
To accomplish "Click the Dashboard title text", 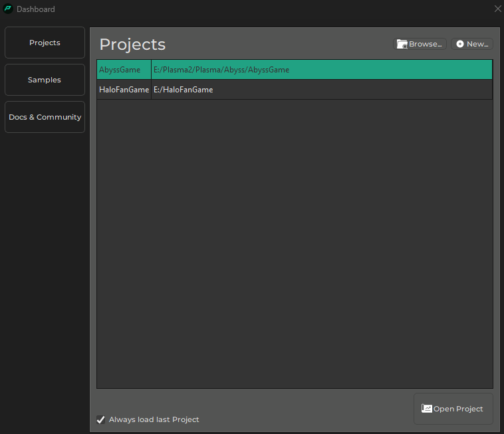I will click(36, 9).
